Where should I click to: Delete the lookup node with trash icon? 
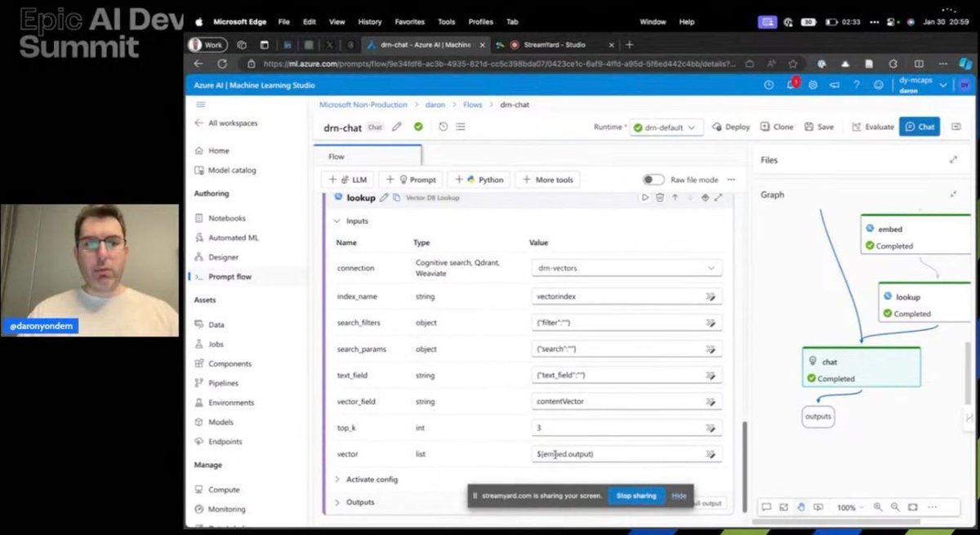660,197
